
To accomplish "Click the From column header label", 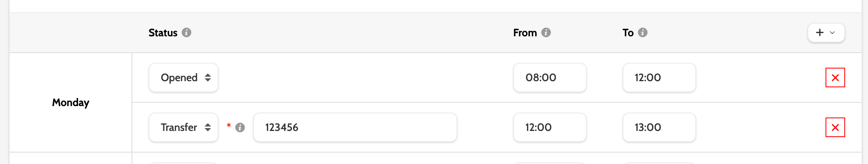I will point(525,33).
